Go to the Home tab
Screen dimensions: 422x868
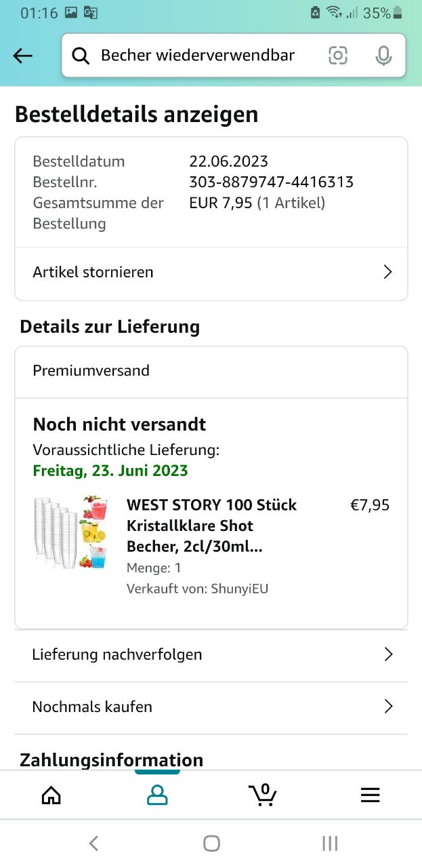pos(51,795)
